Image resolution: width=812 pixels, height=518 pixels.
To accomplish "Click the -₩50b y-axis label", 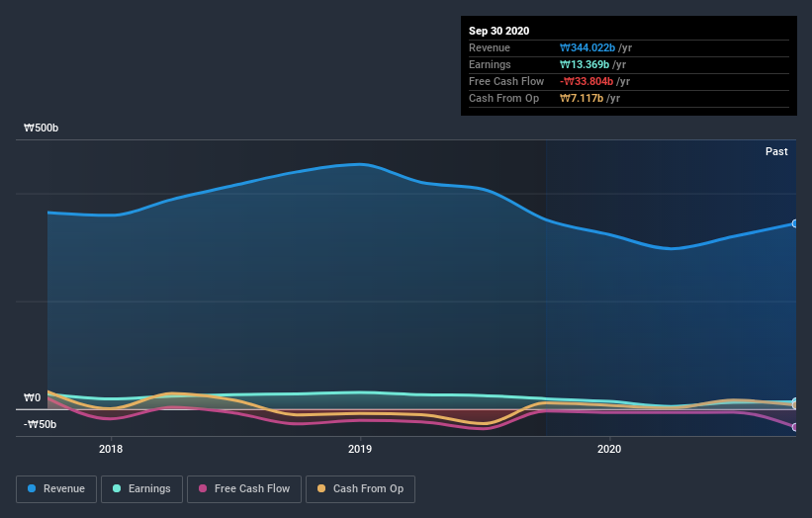I will point(40,424).
